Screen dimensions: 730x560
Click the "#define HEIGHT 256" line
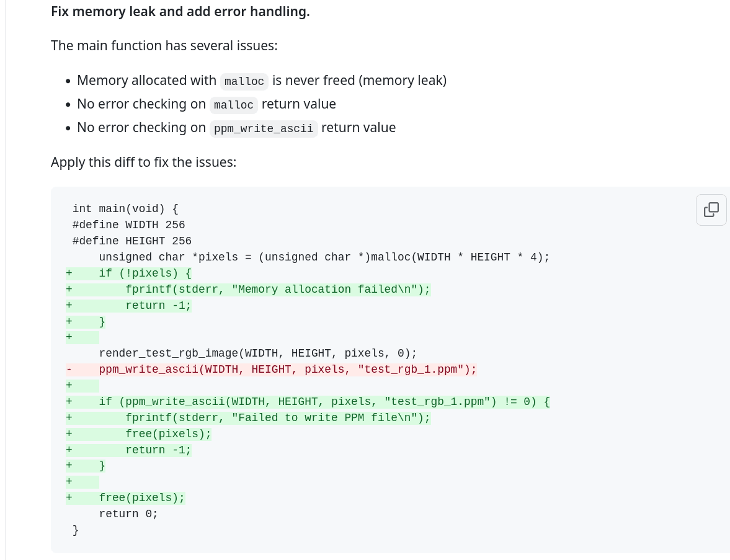[131, 241]
